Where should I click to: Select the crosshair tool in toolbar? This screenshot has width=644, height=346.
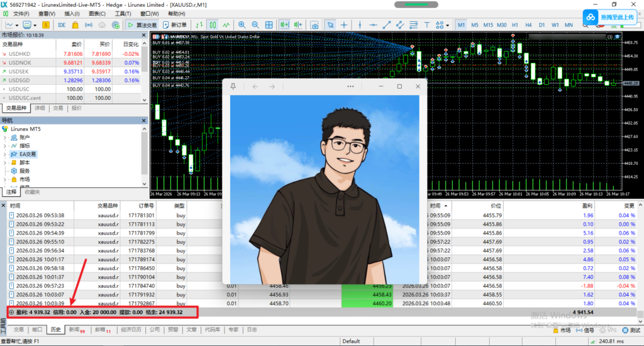[x=344, y=25]
